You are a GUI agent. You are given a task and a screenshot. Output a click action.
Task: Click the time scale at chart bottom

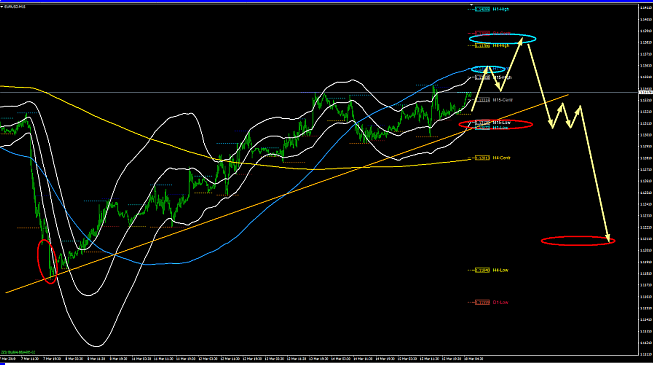[319, 358]
